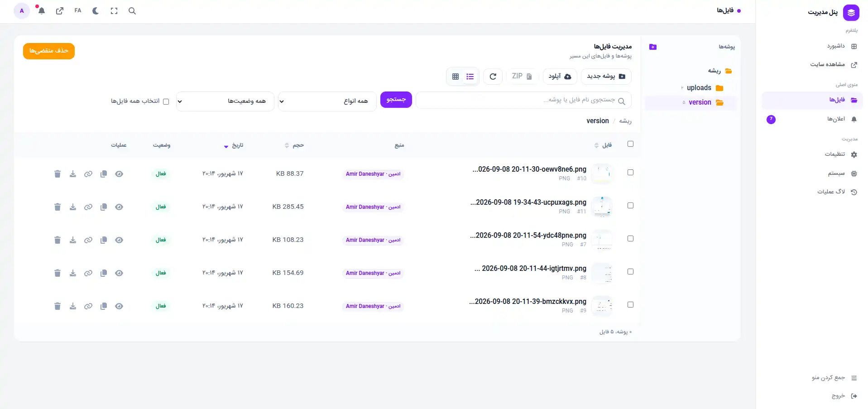Sort by the 'تاریخ' date column
This screenshot has height=409, width=868.
click(234, 145)
